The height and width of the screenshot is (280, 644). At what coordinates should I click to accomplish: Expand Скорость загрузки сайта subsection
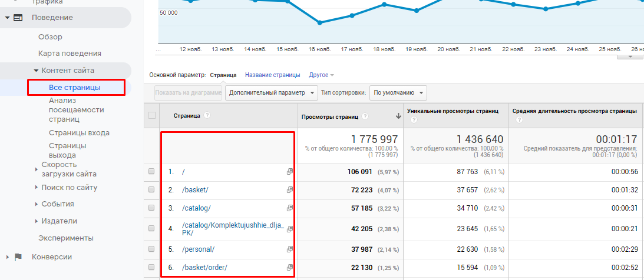point(36,169)
